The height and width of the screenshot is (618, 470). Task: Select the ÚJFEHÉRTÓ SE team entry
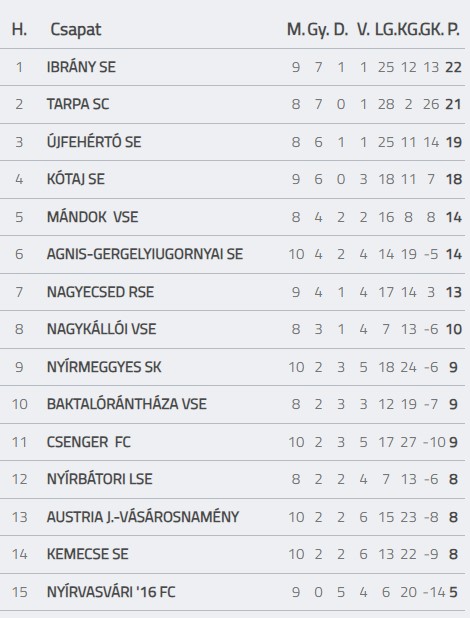(94, 141)
